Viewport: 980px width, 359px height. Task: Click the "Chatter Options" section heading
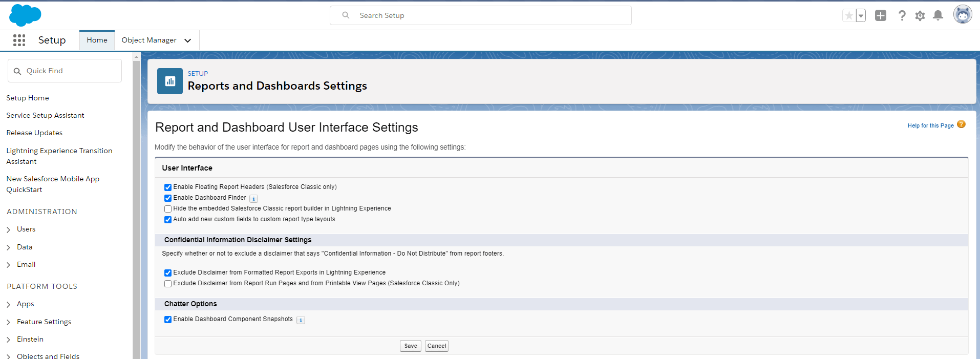coord(190,304)
